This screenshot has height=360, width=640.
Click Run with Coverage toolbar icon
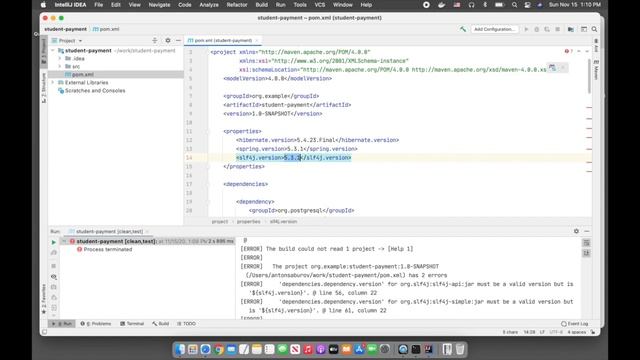pyautogui.click(x=547, y=29)
